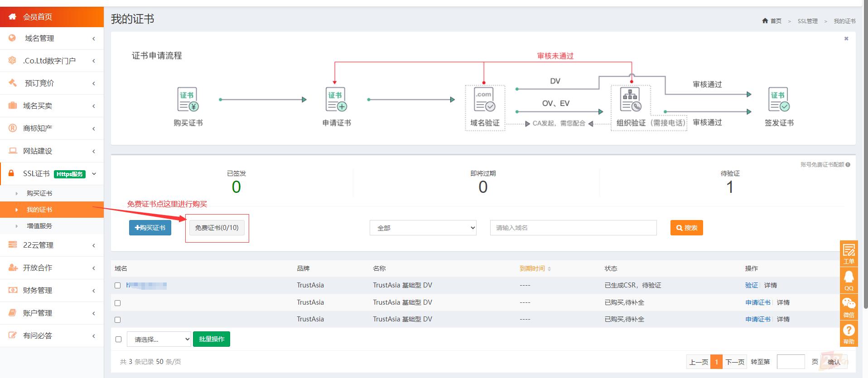Toggle the select-all checkbox near 批量操作

coord(119,339)
